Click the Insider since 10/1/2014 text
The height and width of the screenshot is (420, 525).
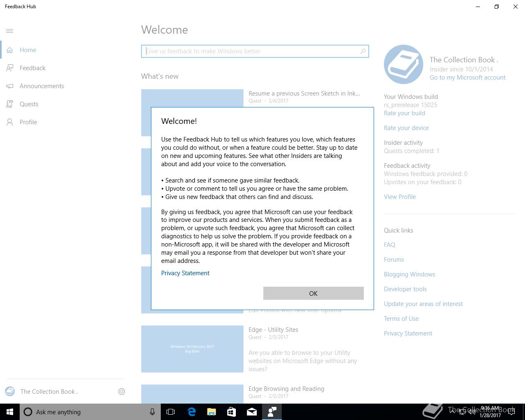(x=461, y=69)
